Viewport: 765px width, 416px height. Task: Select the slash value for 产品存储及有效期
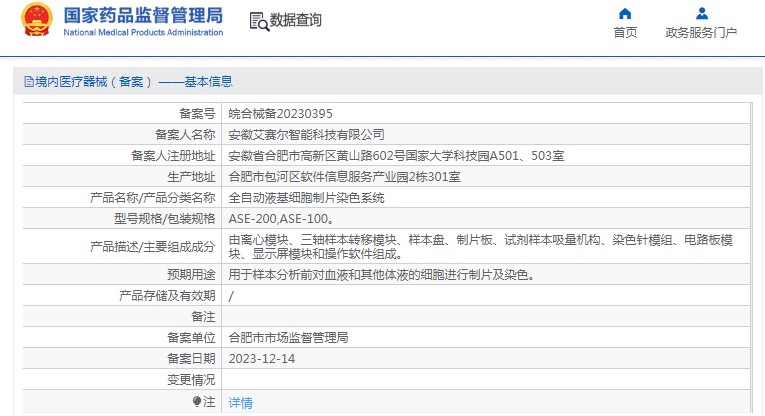point(231,296)
